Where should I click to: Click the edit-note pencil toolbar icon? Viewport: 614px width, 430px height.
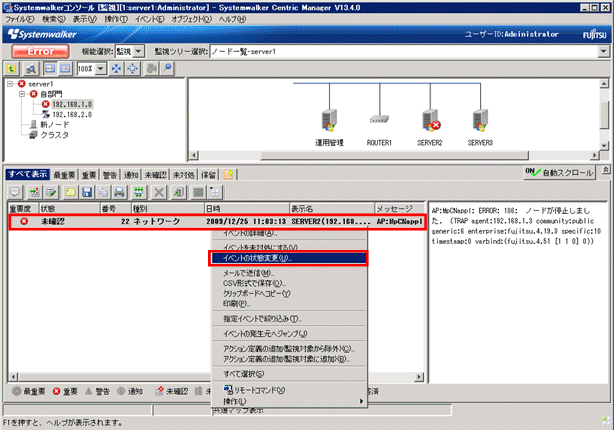coord(51,192)
